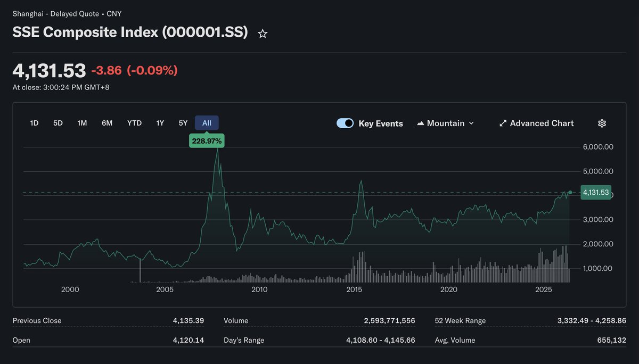Click the Previous Close label
The width and height of the screenshot is (639, 364).
(x=37, y=321)
